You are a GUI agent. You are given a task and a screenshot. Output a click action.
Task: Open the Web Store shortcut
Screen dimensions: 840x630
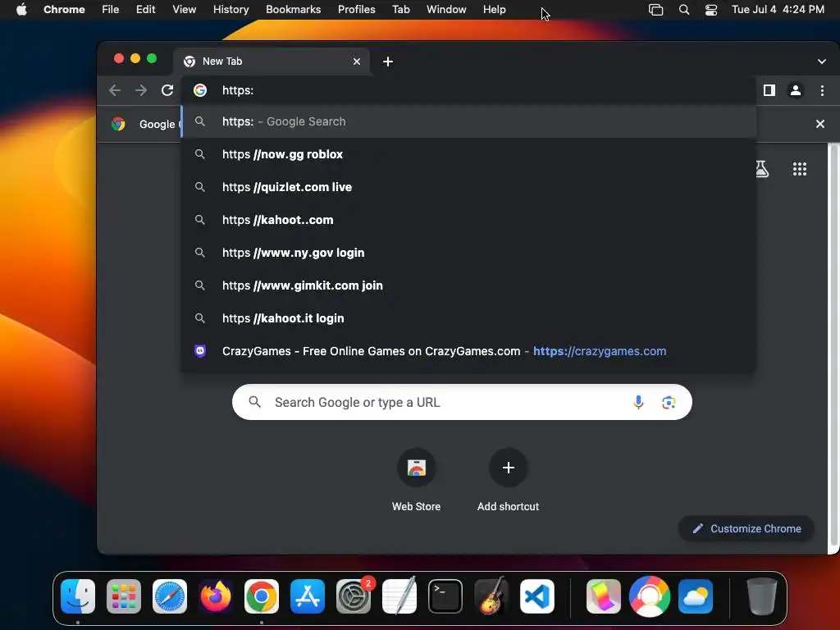(416, 480)
